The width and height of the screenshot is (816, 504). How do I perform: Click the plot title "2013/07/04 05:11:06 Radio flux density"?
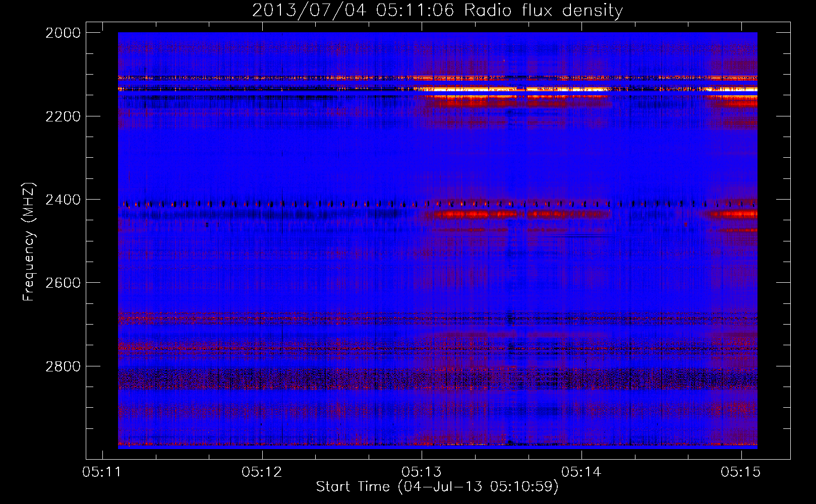437,11
